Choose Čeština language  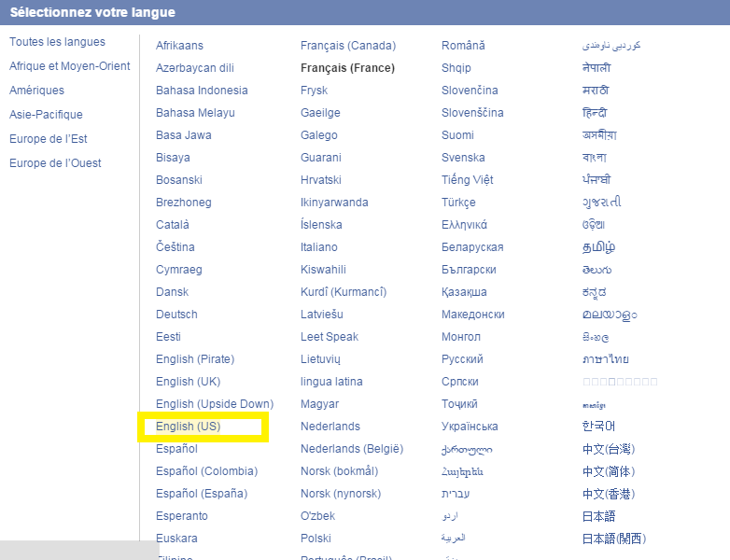175,246
